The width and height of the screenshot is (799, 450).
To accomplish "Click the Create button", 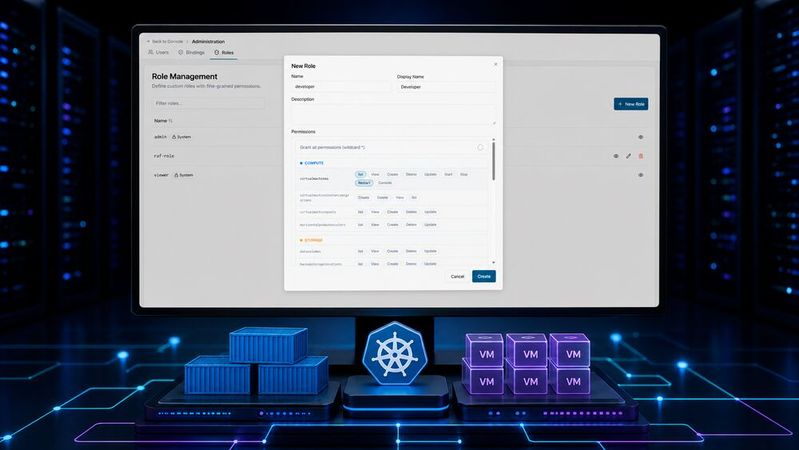I will [x=484, y=276].
